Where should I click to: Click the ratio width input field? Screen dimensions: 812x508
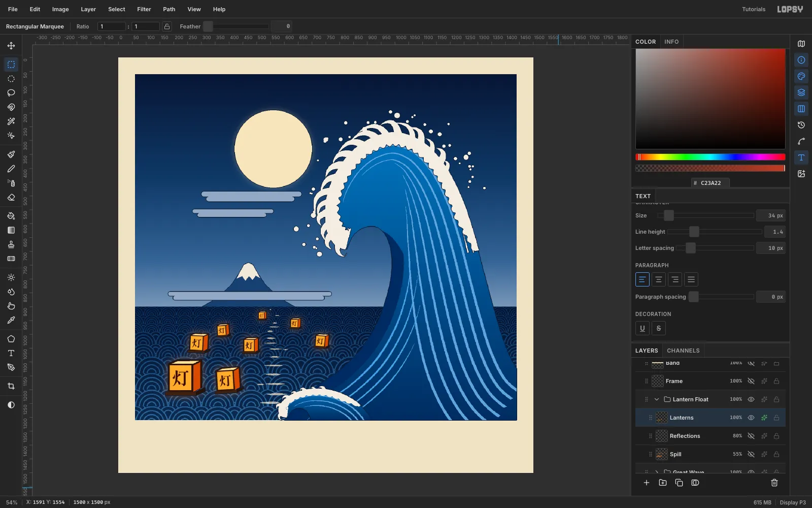pyautogui.click(x=112, y=26)
